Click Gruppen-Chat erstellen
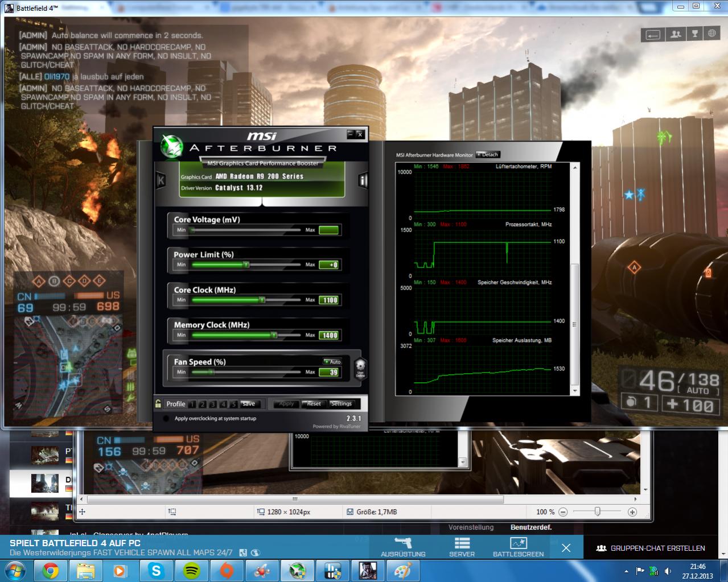 pos(651,548)
